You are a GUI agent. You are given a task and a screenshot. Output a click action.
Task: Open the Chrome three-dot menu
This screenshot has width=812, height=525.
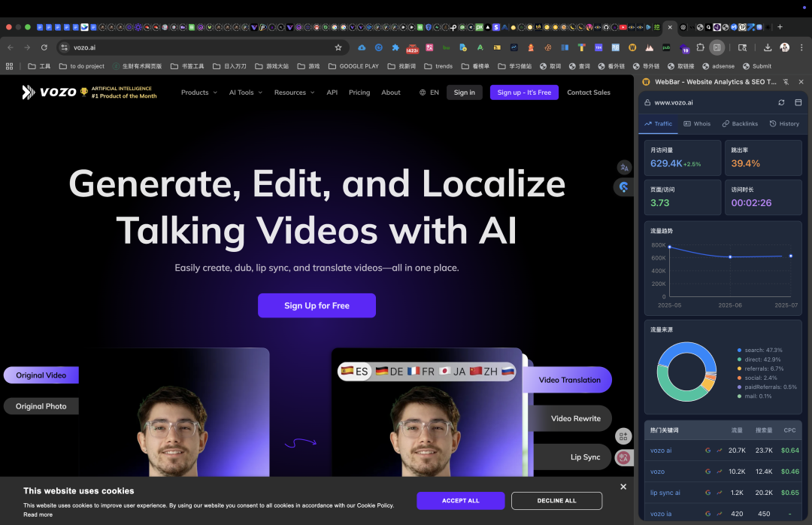click(801, 47)
